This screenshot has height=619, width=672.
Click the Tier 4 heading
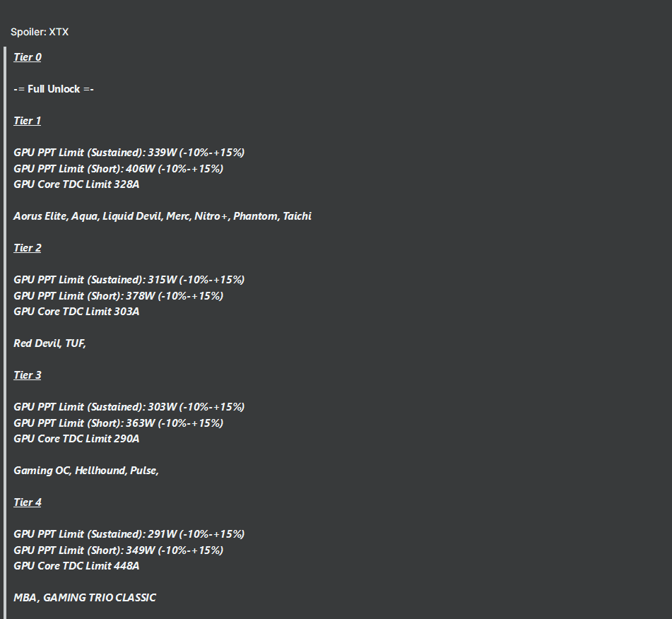(28, 502)
